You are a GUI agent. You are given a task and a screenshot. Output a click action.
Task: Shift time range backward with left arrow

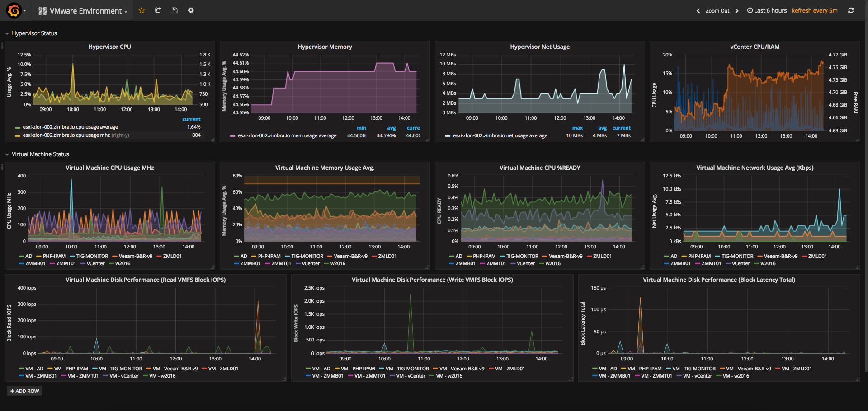(698, 11)
